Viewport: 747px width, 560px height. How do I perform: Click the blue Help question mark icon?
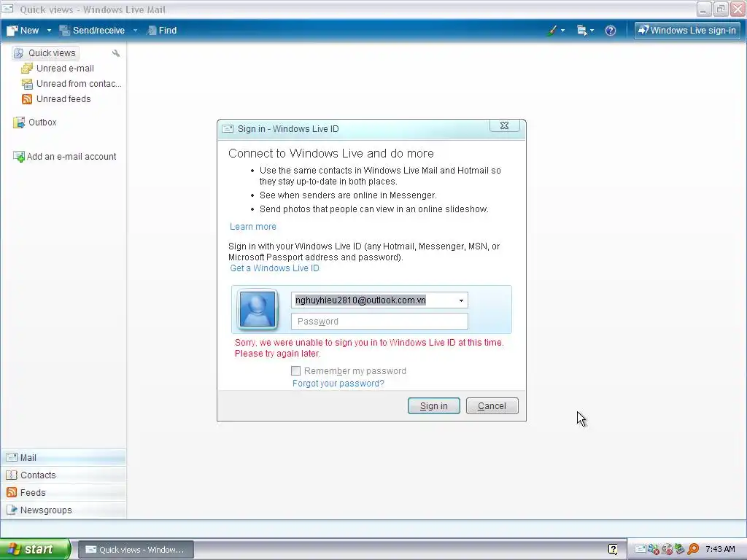(x=611, y=31)
